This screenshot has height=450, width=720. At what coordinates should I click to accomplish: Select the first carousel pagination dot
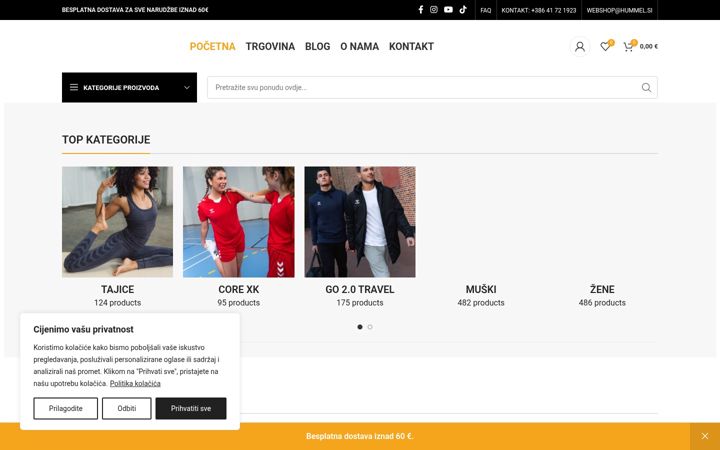coord(360,327)
